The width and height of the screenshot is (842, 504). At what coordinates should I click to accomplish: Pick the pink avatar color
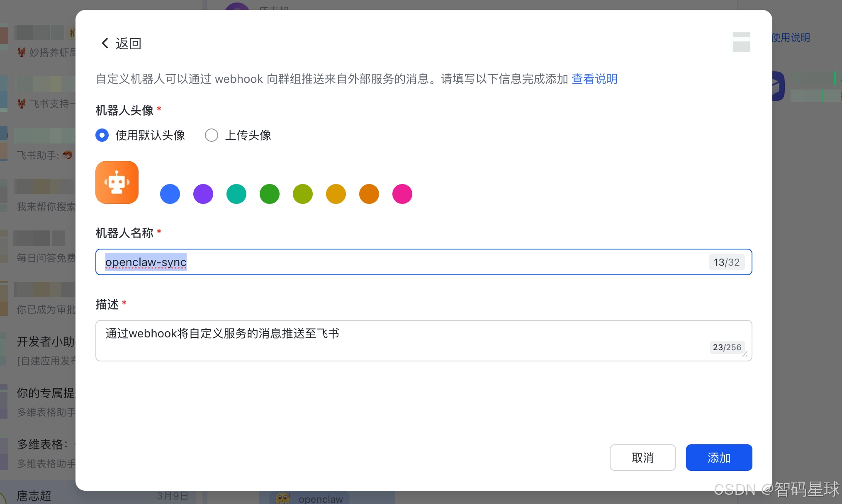click(x=402, y=194)
